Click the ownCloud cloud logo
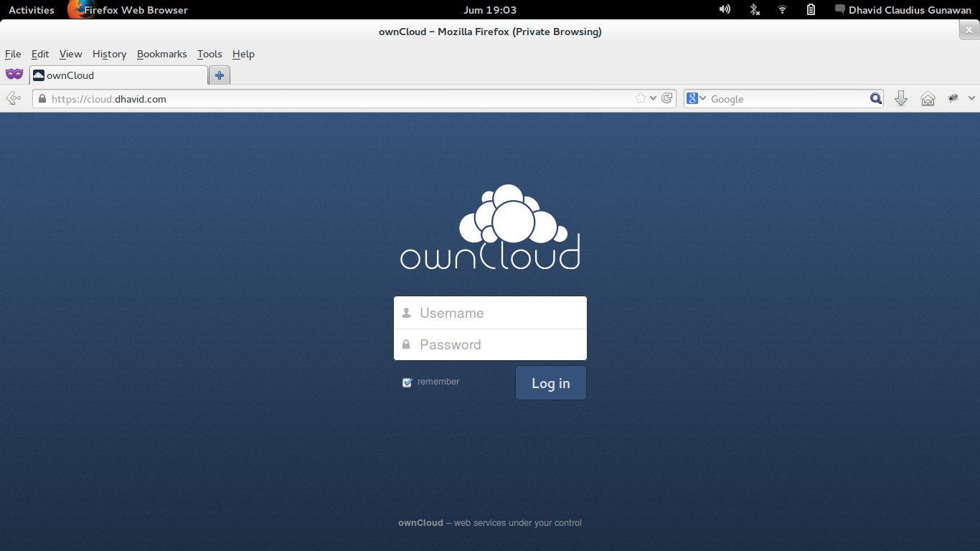Image resolution: width=980 pixels, height=551 pixels. tap(490, 227)
